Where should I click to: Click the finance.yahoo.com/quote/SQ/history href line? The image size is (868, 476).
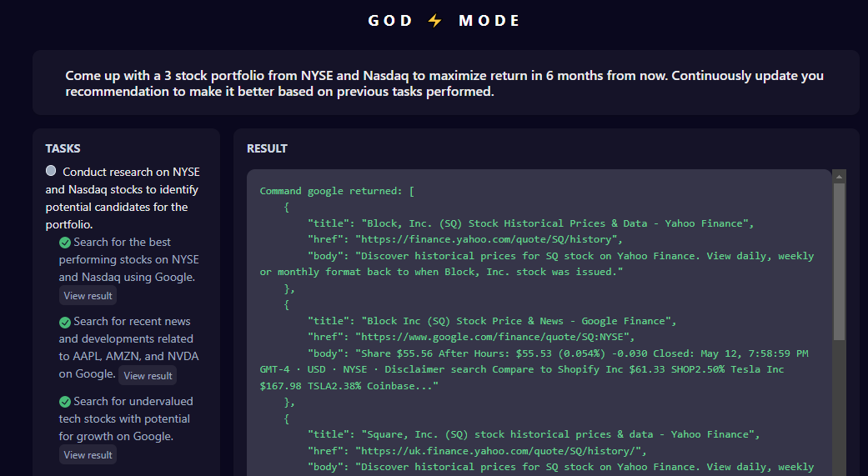(x=465, y=239)
